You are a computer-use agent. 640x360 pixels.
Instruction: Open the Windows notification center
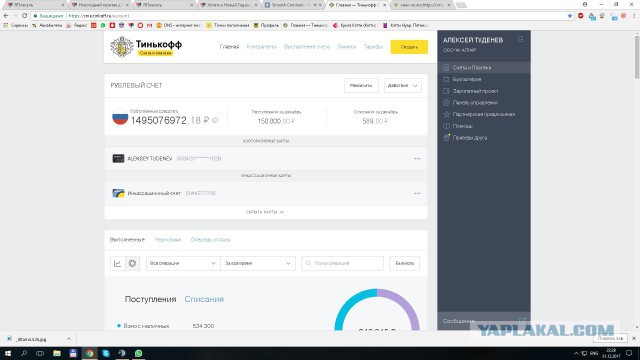tap(629, 353)
